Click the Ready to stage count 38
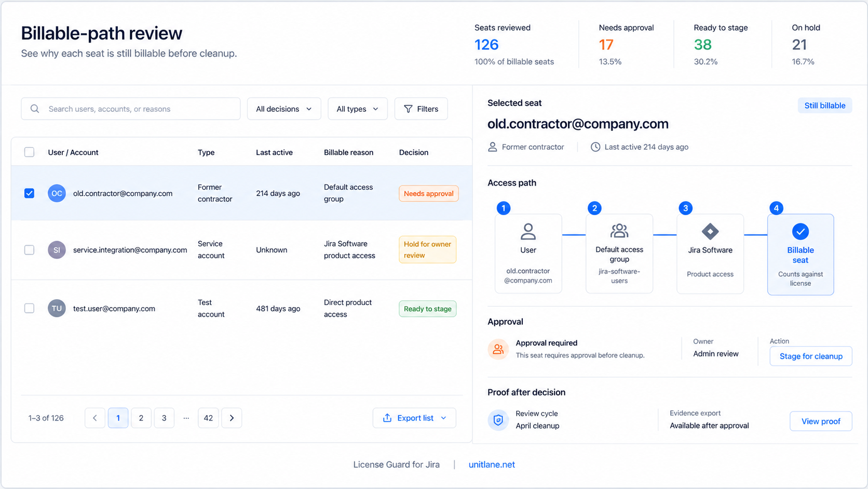868x489 pixels. [702, 45]
